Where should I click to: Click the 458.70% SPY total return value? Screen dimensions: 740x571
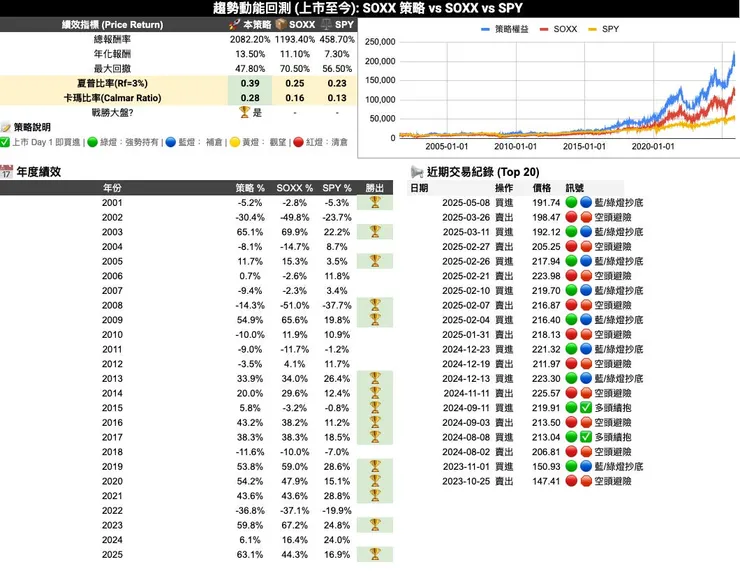337,39
